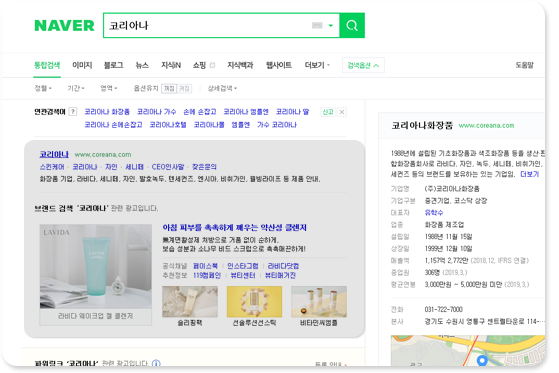
Task: Click the 선솔루션선스틱 product thumbnail
Action: coord(254,302)
